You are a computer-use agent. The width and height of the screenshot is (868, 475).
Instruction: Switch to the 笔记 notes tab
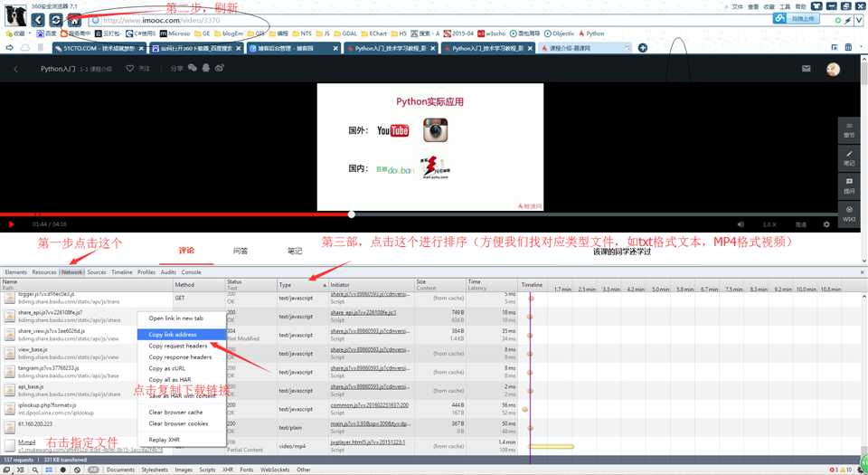[x=295, y=251]
